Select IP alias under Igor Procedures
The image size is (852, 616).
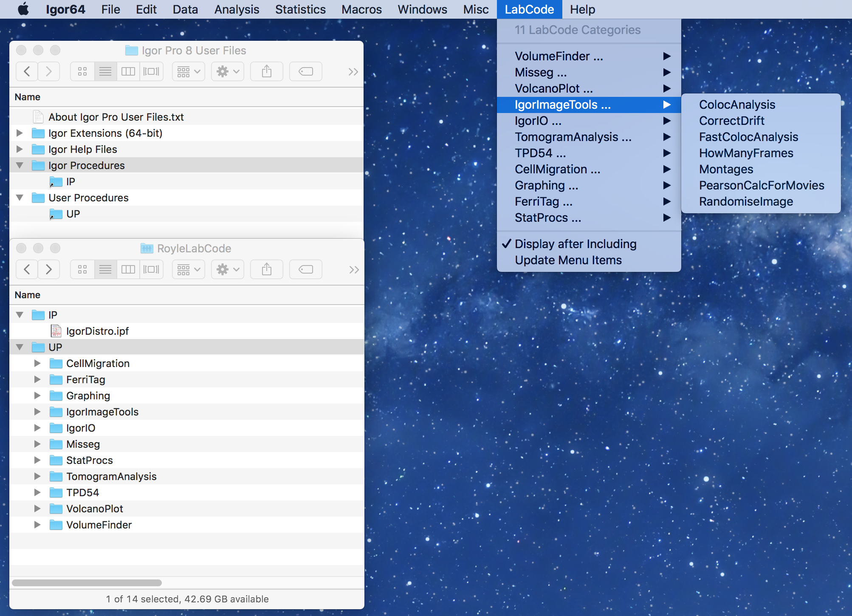186,181
